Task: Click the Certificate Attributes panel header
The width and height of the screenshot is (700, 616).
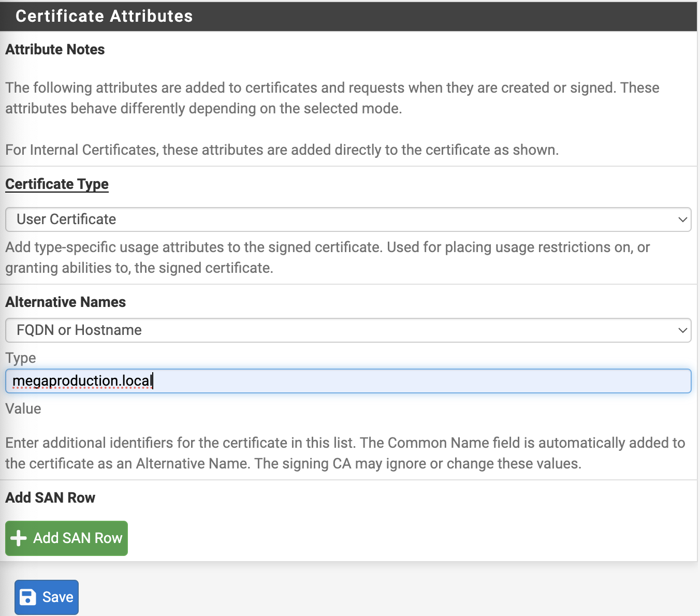Action: click(104, 16)
